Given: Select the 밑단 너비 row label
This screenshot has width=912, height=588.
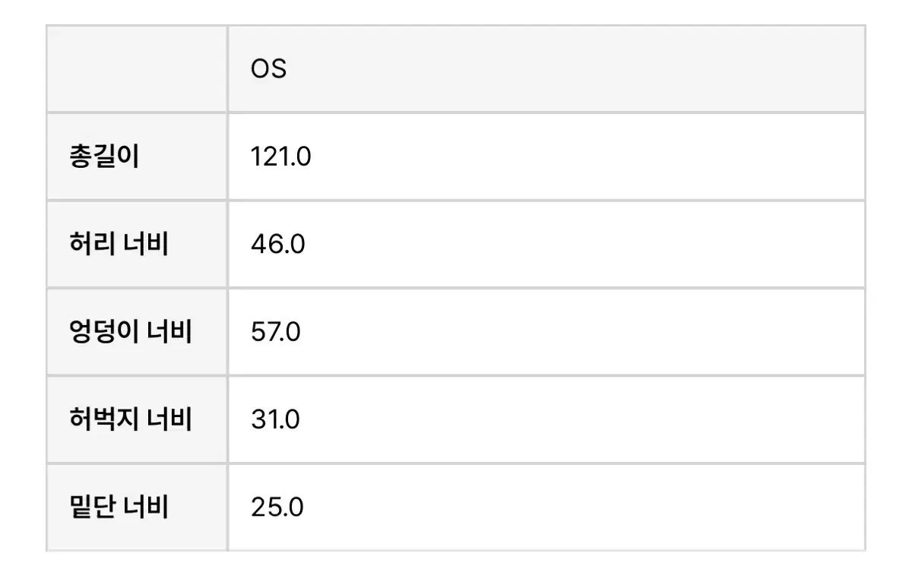Looking at the screenshot, I should tap(118, 507).
